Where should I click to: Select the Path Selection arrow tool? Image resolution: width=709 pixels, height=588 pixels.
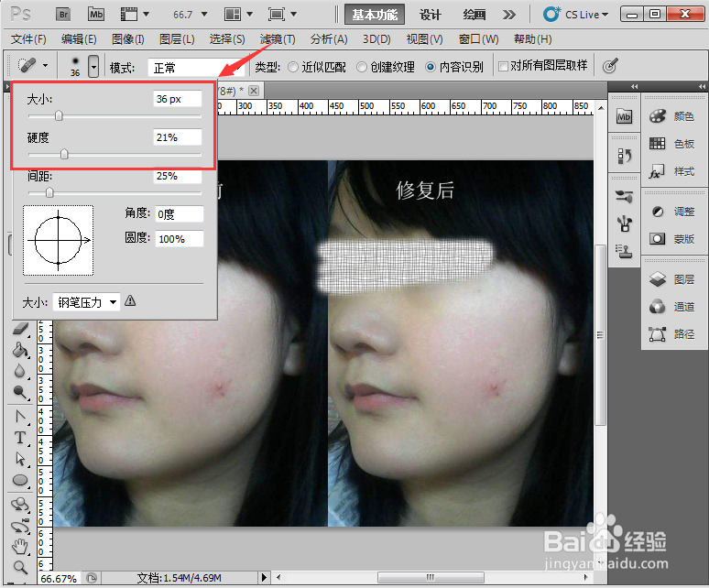pos(20,458)
